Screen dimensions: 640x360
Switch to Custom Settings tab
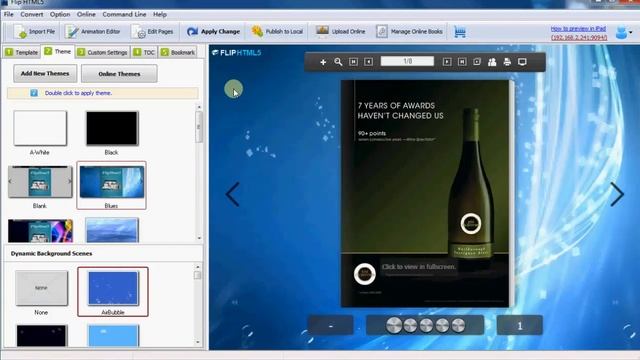point(102,52)
